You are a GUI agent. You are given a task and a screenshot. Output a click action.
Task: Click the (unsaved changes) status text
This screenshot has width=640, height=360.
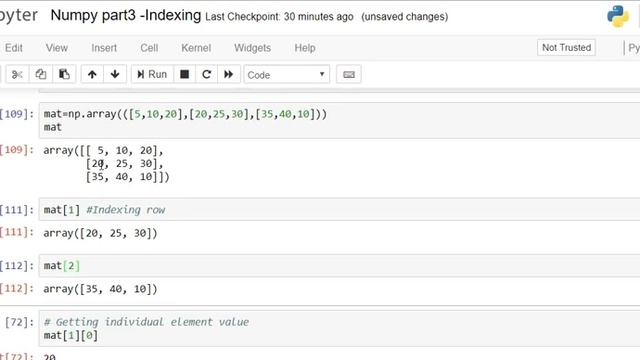[404, 17]
